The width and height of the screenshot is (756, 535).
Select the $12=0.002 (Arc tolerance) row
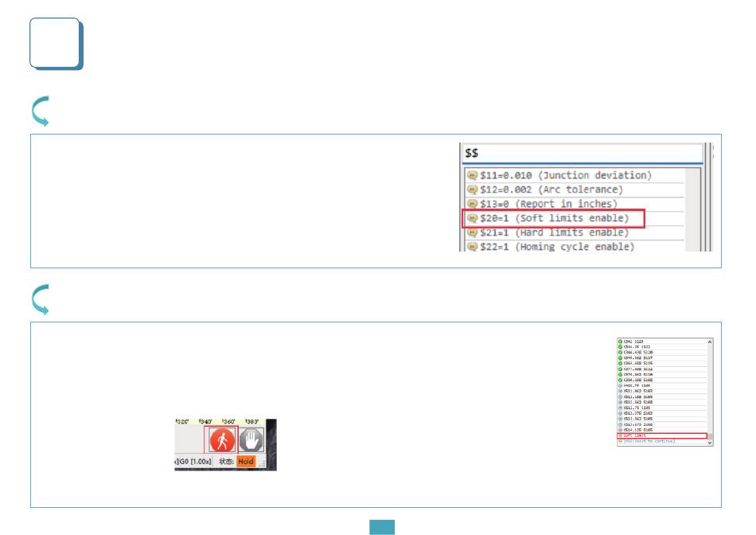pyautogui.click(x=575, y=189)
